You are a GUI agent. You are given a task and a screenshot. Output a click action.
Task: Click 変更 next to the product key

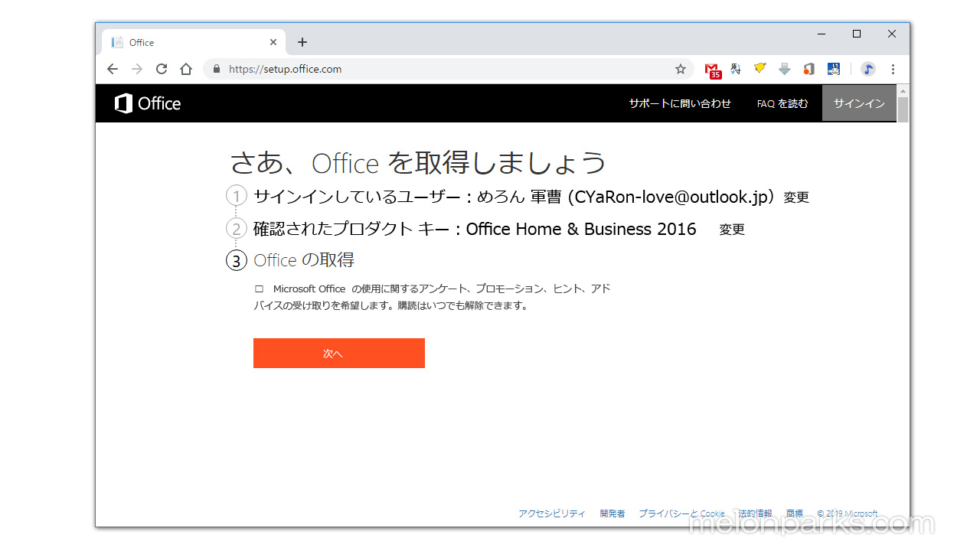[x=732, y=230]
